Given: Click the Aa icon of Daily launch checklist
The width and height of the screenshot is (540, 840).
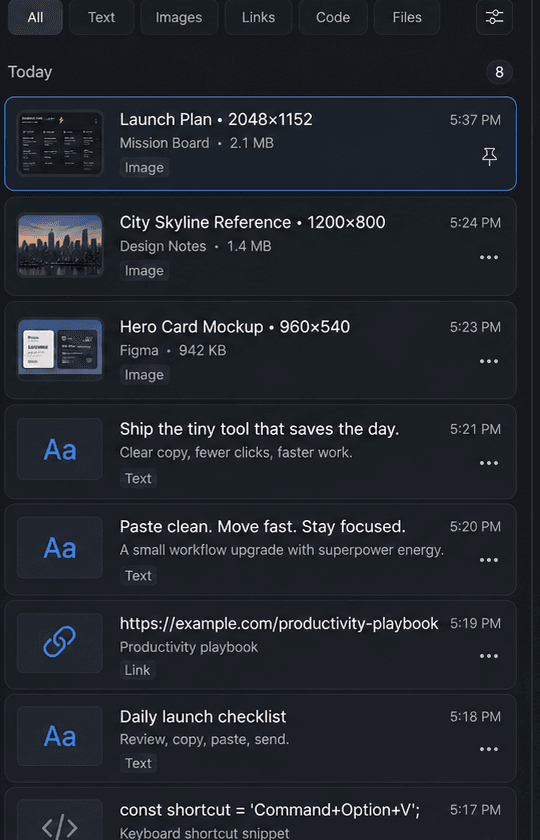Looking at the screenshot, I should tap(59, 737).
